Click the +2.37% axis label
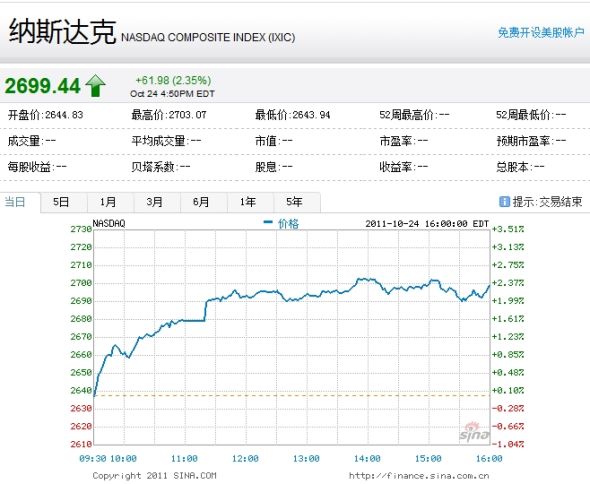The width and height of the screenshot is (590, 484). pos(508,283)
